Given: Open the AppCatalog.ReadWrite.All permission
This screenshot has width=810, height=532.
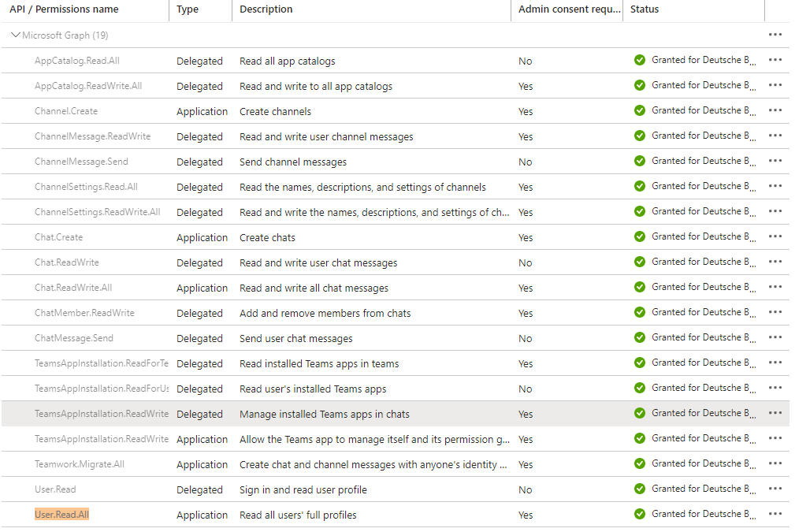Looking at the screenshot, I should tap(88, 86).
